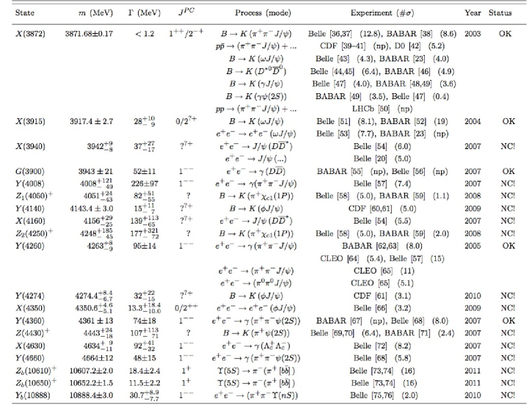
Task: Click the 'Status' column header
Action: coord(500,13)
